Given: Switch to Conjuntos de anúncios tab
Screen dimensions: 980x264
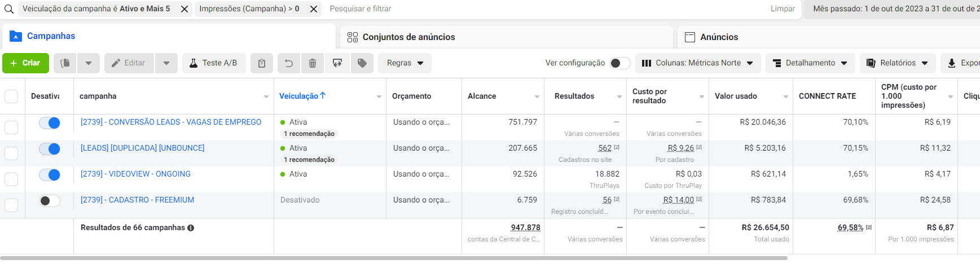Looking at the screenshot, I should (x=408, y=37).
